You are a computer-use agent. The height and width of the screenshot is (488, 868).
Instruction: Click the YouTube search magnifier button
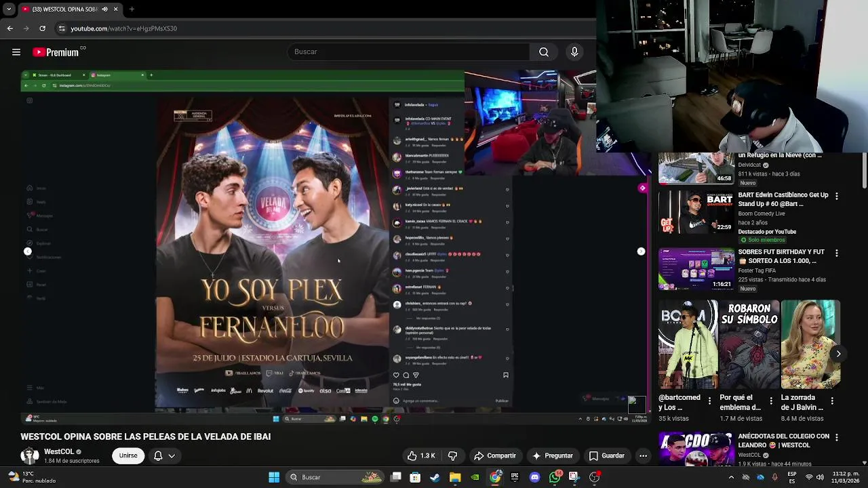coord(544,52)
